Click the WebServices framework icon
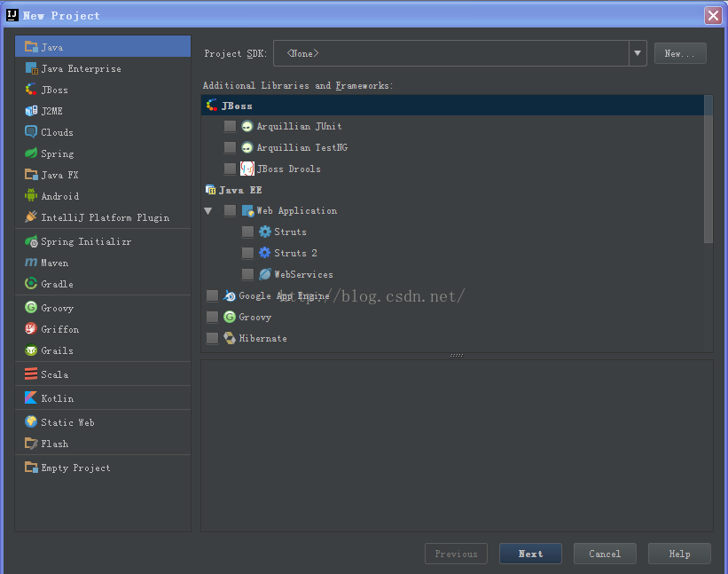Image resolution: width=728 pixels, height=574 pixels. click(x=264, y=274)
